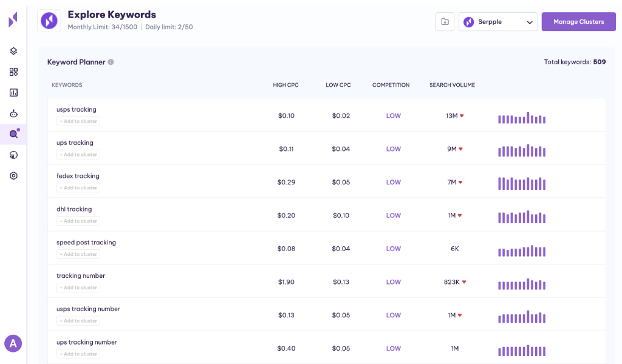Add 'ups tracking' to a cluster
622x364 pixels.
[x=78, y=155]
